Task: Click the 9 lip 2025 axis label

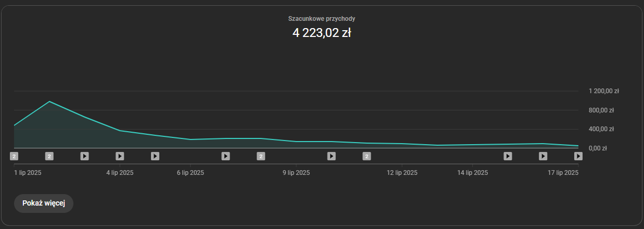Action: click(296, 173)
